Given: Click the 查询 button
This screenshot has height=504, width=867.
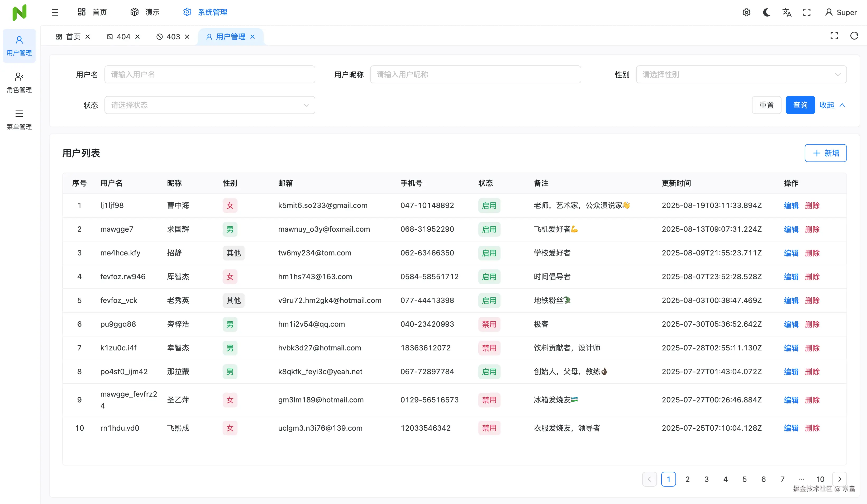Looking at the screenshot, I should (800, 105).
